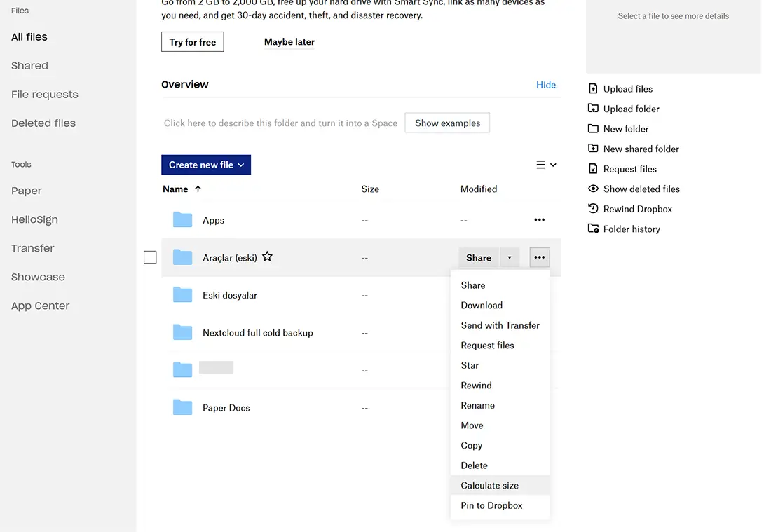Click the Folder history label
Image resolution: width=771 pixels, height=532 pixels.
click(632, 229)
